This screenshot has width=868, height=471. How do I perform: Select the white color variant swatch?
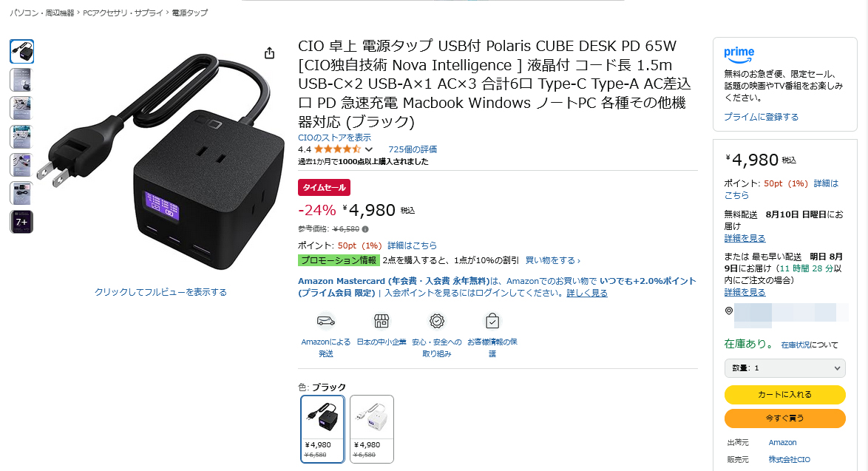point(371,429)
